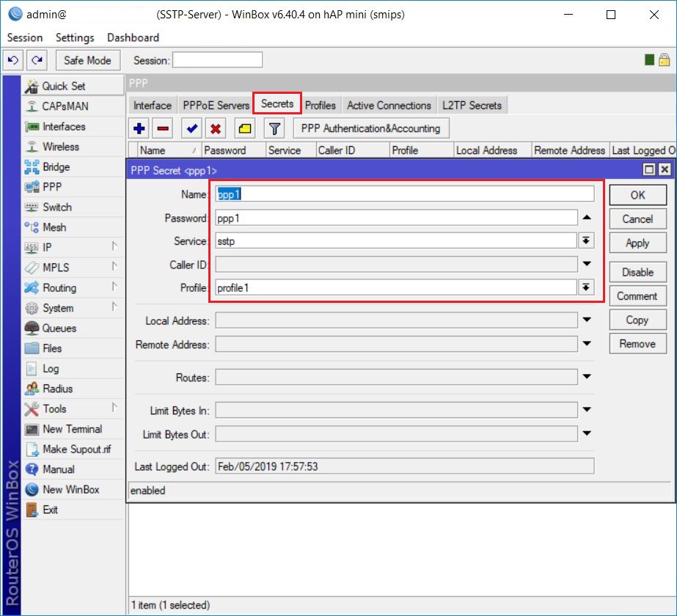Viewport: 677px width, 616px height.
Task: Open Bridge in the sidebar
Action: [73, 166]
